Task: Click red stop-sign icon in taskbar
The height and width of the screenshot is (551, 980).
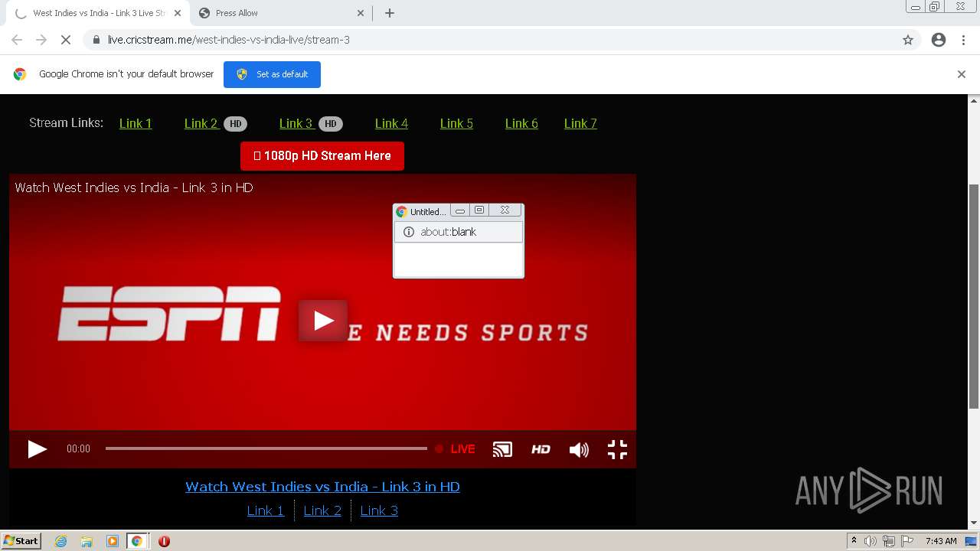Action: pyautogui.click(x=164, y=541)
